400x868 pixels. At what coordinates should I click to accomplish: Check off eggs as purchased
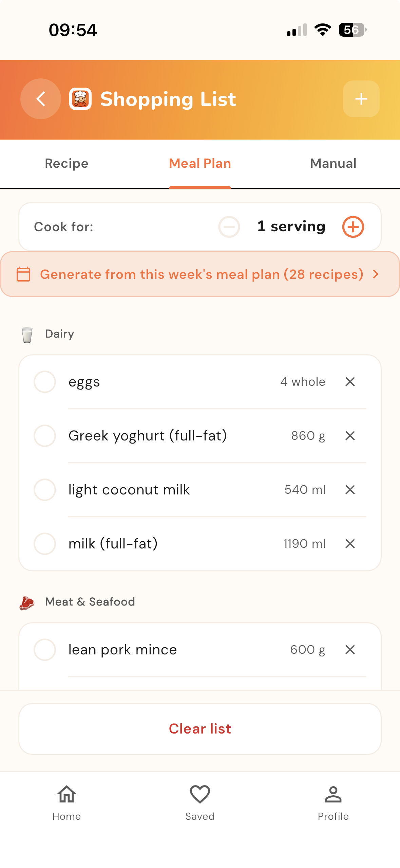pyautogui.click(x=45, y=382)
